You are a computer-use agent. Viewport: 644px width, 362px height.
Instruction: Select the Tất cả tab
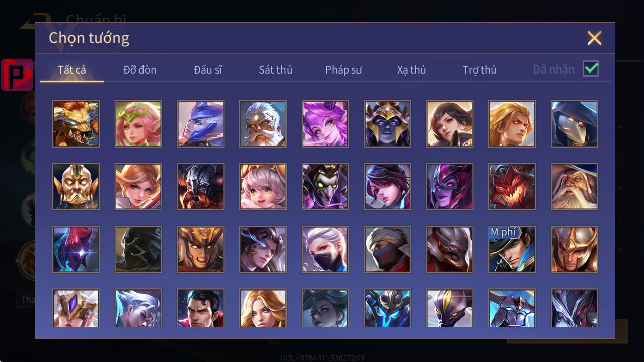pos(72,70)
